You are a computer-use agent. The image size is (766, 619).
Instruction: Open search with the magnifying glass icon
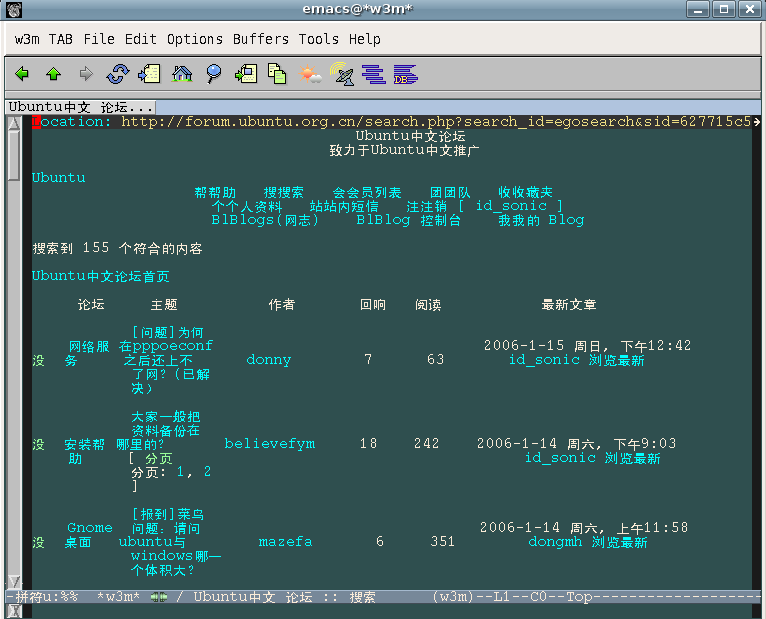point(213,74)
